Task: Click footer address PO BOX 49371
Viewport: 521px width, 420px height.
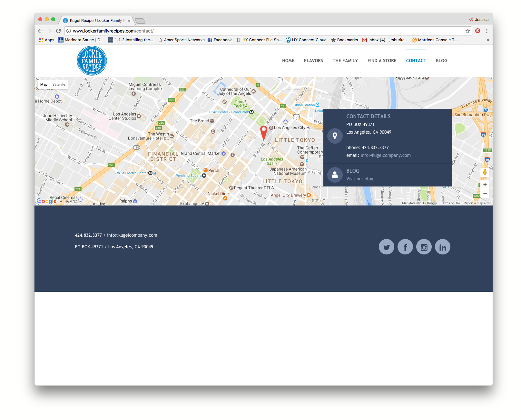Action: [x=89, y=247]
